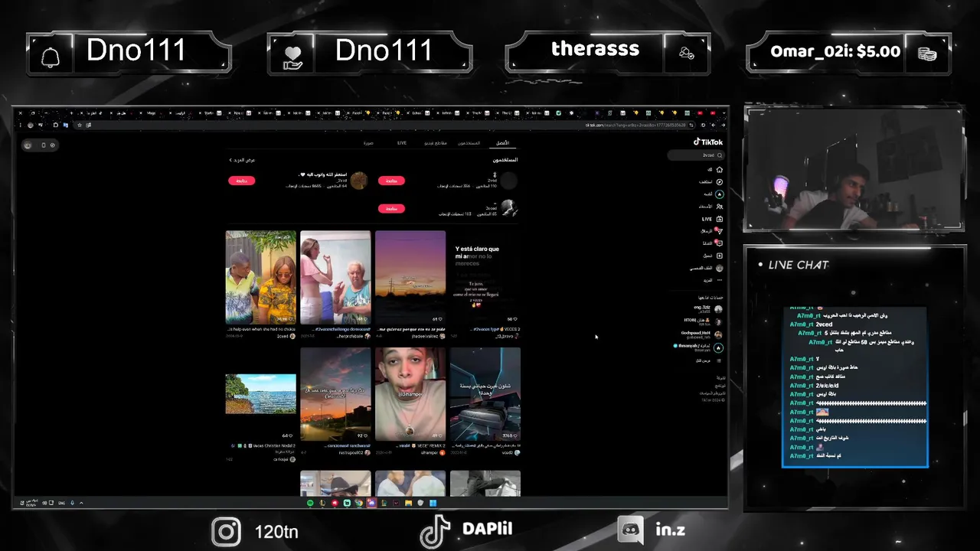This screenshot has height=551, width=980.
Task: Click the Discord icon next to in.z
Action: click(x=631, y=530)
